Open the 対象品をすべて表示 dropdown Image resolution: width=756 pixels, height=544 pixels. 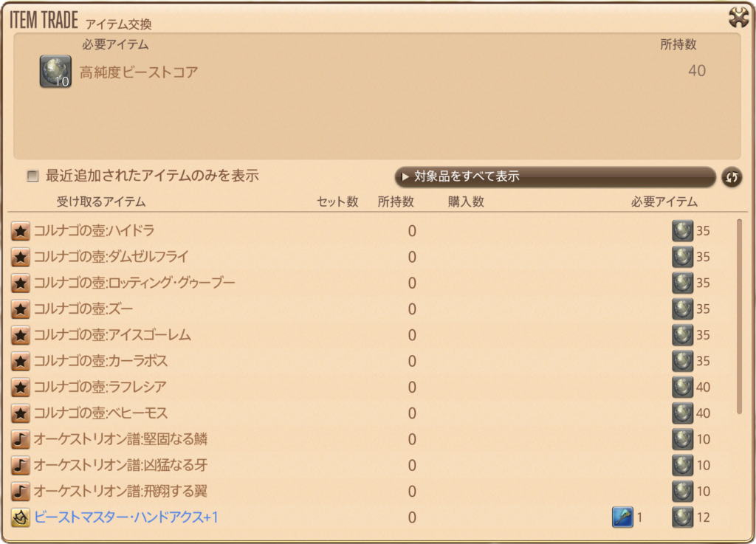coord(554,177)
